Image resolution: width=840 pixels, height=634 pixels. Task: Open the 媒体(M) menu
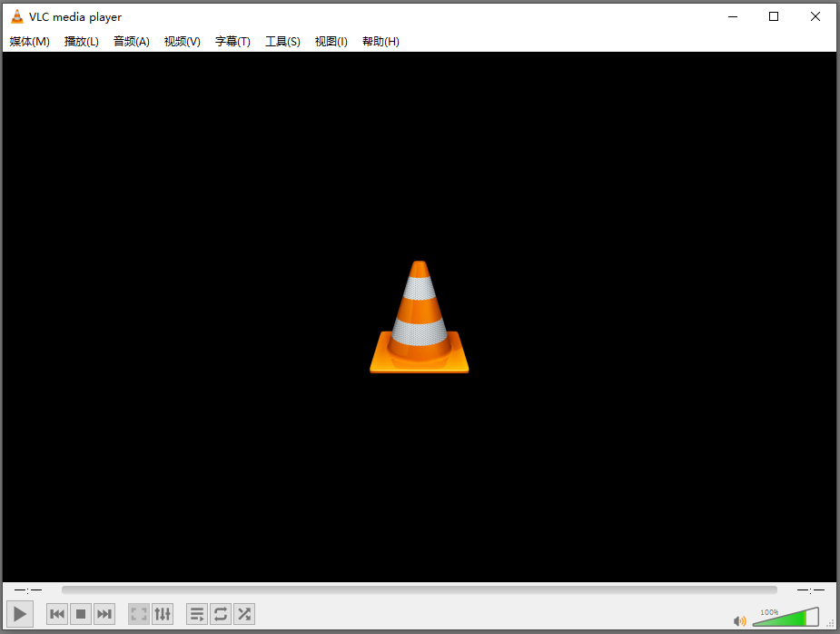click(29, 41)
